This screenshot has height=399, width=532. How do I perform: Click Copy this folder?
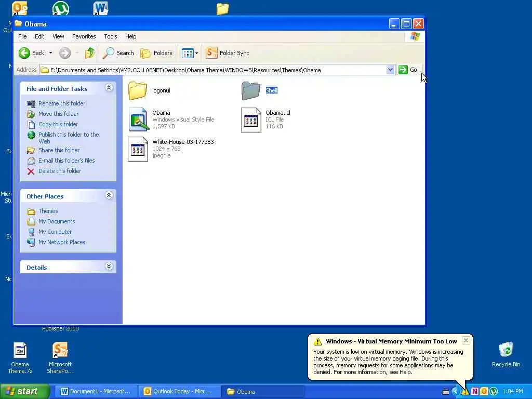[x=58, y=124]
